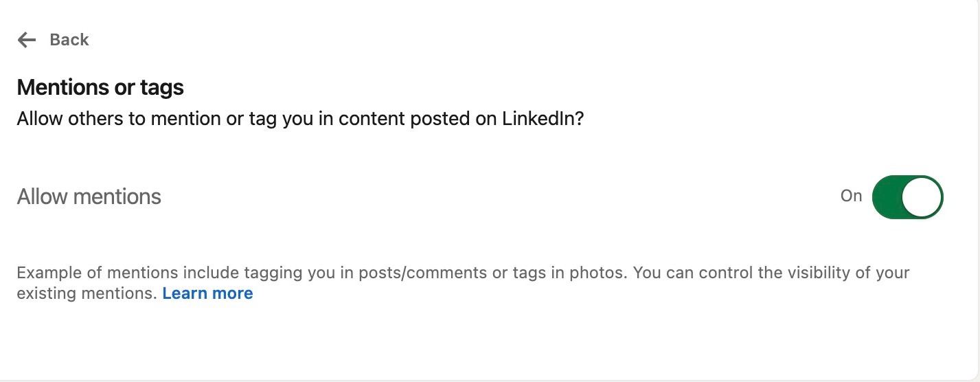Click the green area of the toggle
The height and width of the screenshot is (382, 980).
coord(887,197)
